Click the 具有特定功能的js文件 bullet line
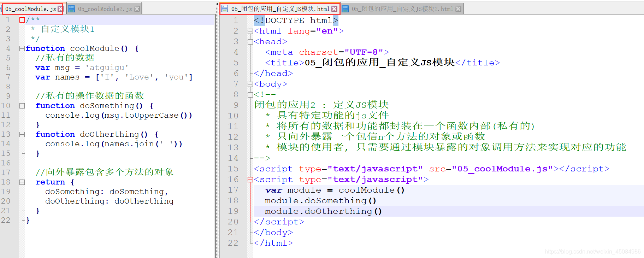The image size is (644, 258). point(327,116)
